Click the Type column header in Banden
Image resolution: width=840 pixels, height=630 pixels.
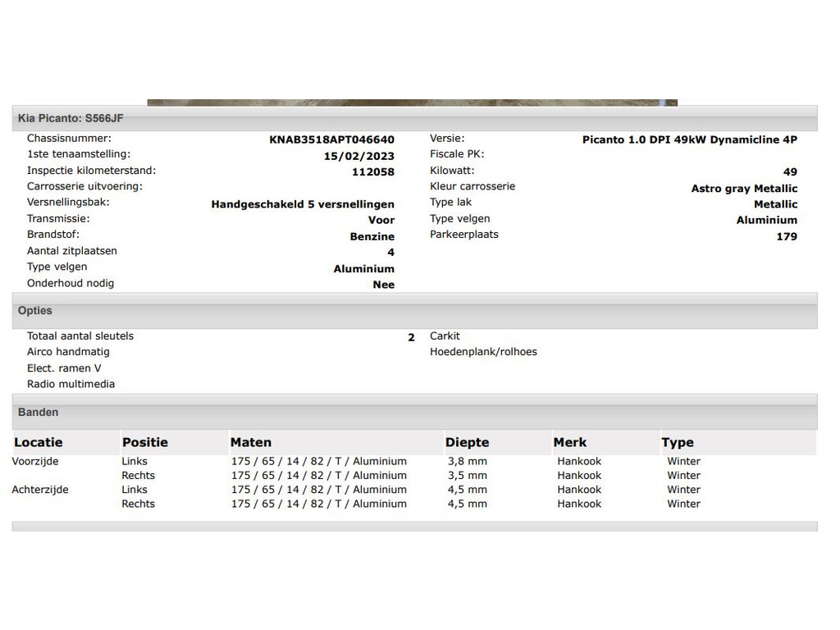point(678,443)
